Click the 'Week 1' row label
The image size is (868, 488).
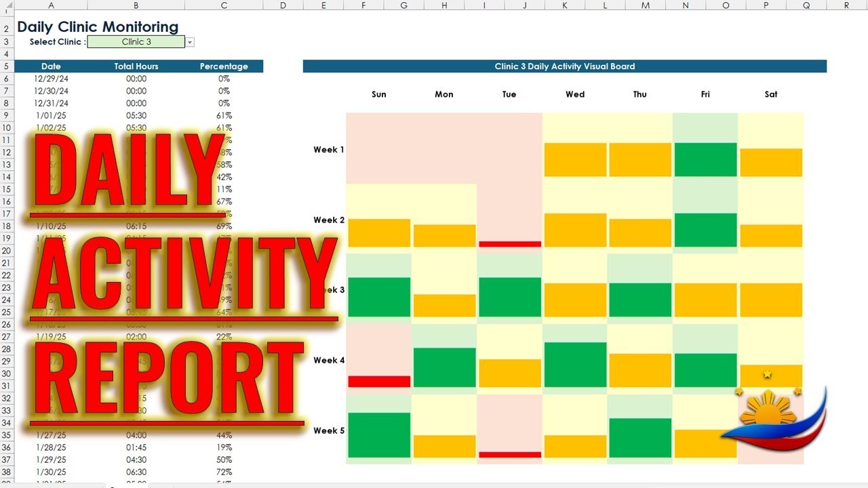click(x=329, y=150)
